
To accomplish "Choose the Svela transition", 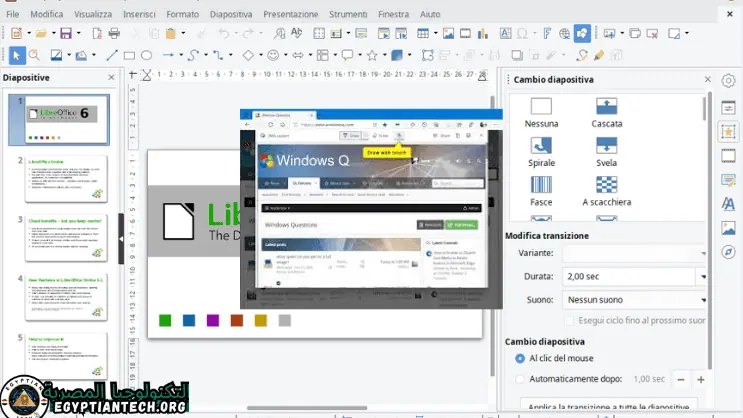I will click(x=607, y=152).
